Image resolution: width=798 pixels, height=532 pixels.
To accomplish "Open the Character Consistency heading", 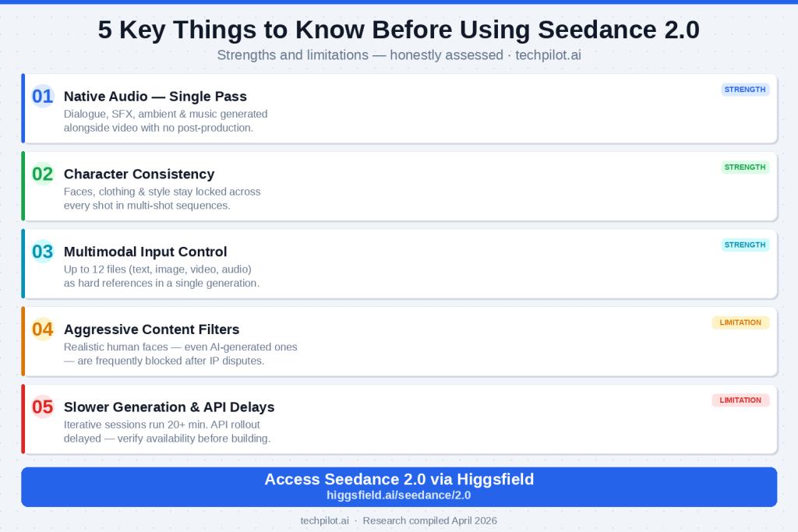I will point(139,174).
